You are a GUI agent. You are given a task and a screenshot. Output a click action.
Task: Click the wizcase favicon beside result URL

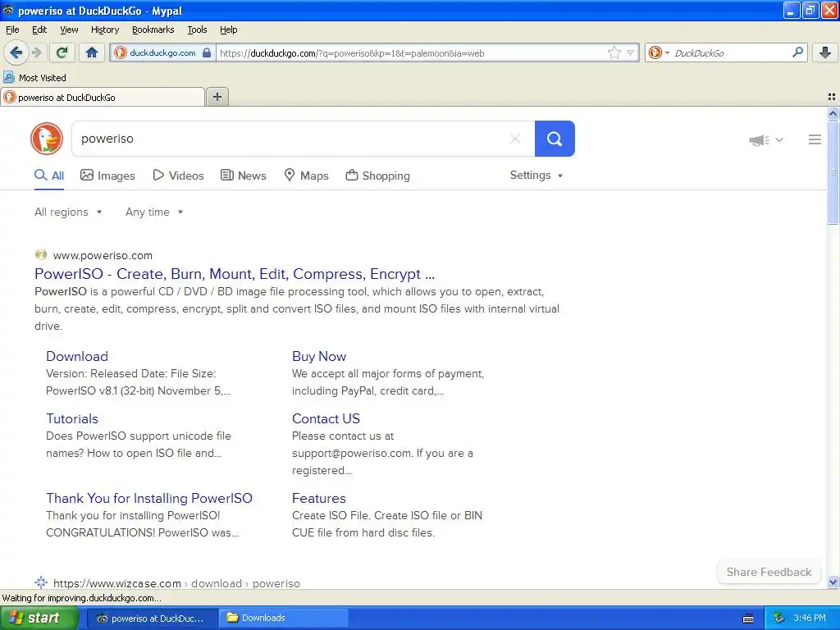41,582
